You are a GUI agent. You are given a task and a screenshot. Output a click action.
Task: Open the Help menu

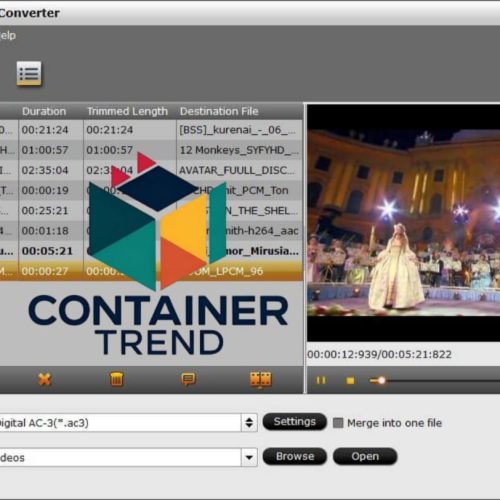coord(7,35)
